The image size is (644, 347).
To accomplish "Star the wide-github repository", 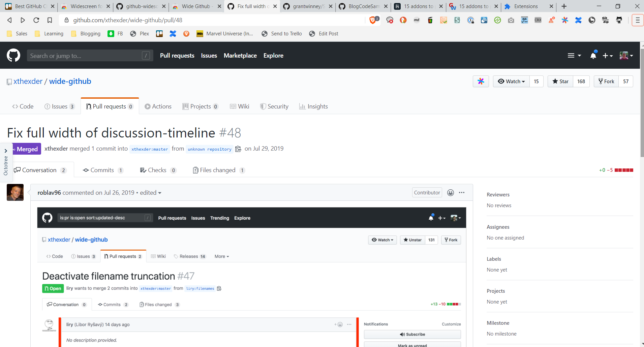I will pyautogui.click(x=560, y=82).
